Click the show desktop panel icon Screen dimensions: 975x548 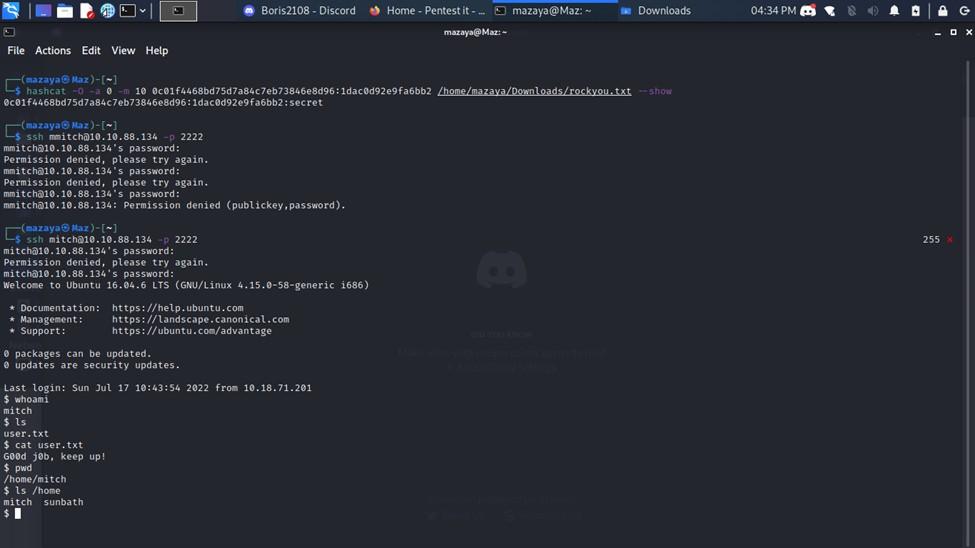click(x=43, y=11)
